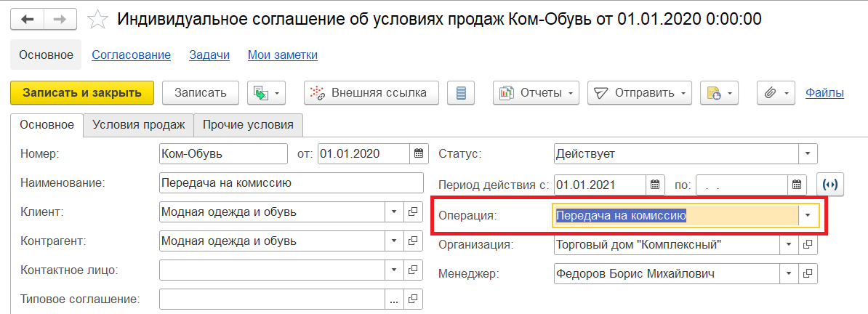Screen dimensions: 868x314
Task: Open the Файлы link
Action: 825,93
